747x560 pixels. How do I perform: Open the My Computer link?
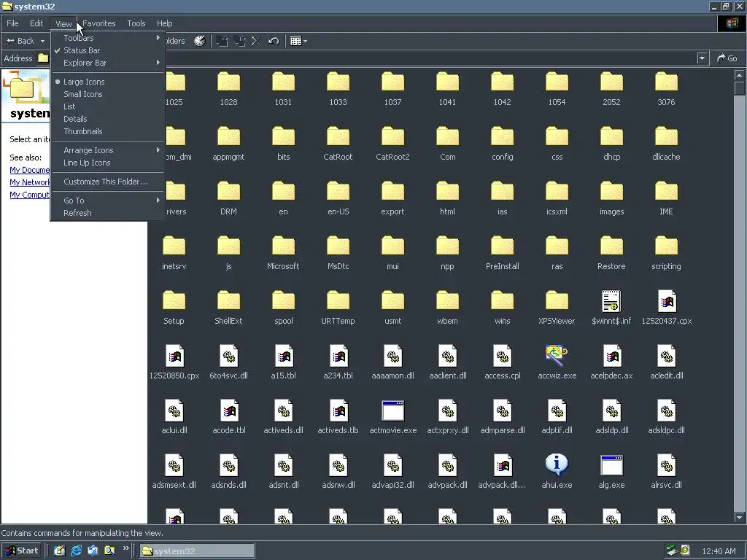click(x=29, y=195)
